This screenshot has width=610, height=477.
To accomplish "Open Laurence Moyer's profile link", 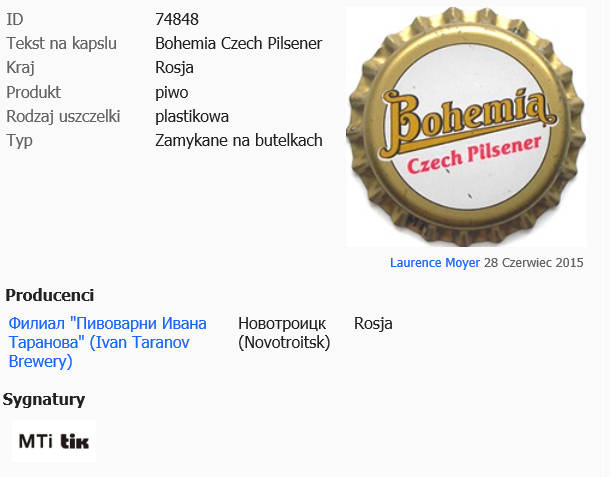I will [435, 263].
